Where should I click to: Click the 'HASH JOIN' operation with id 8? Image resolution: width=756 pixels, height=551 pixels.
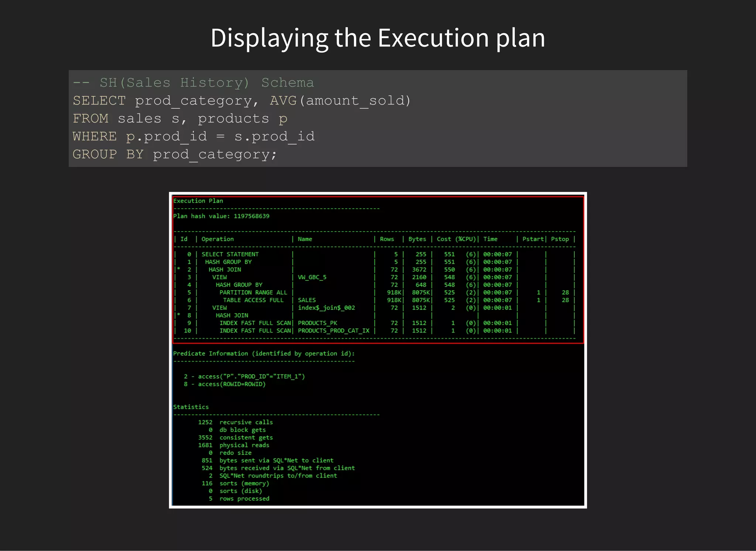click(232, 315)
